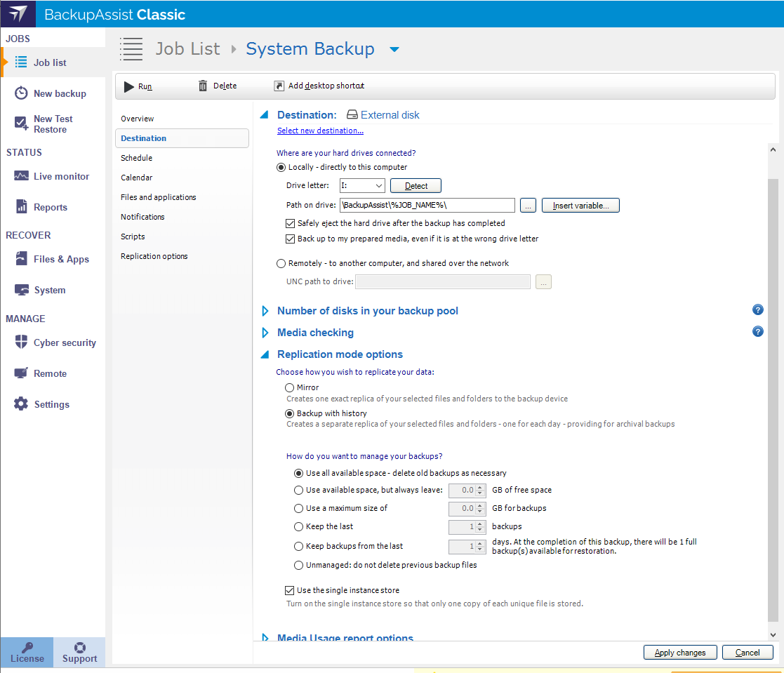The image size is (784, 673).
Task: Choose Remotely shared over the network option
Action: (x=281, y=263)
